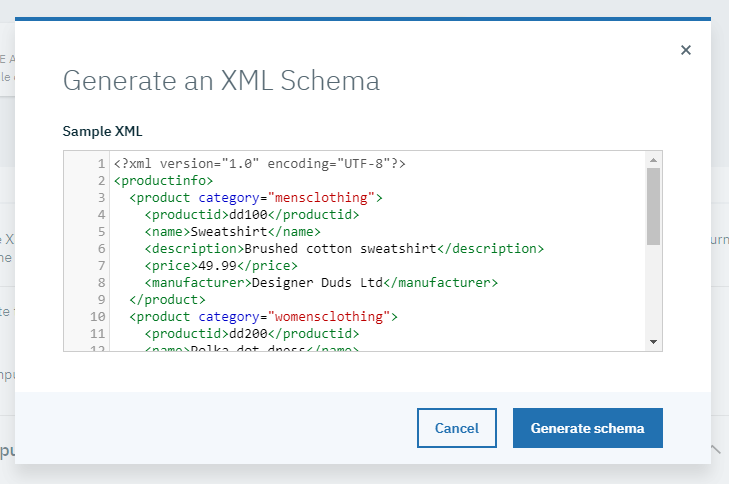Click the scrollbar down arrow in editor

[653, 342]
